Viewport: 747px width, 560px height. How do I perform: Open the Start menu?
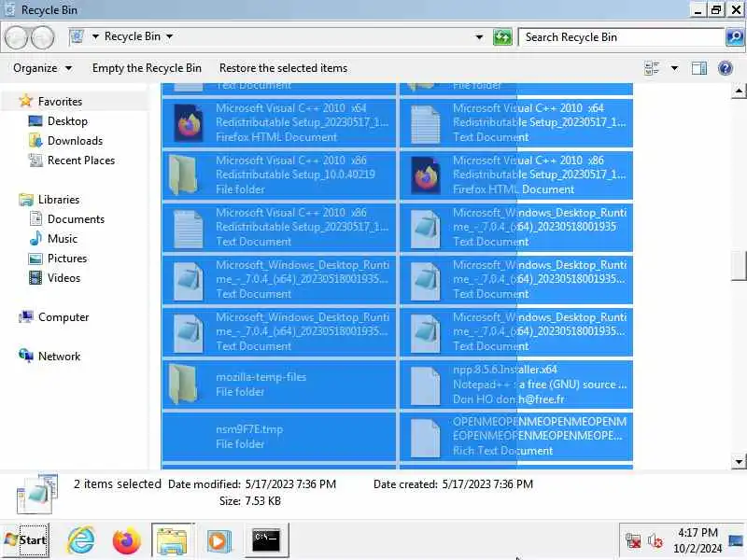25,540
